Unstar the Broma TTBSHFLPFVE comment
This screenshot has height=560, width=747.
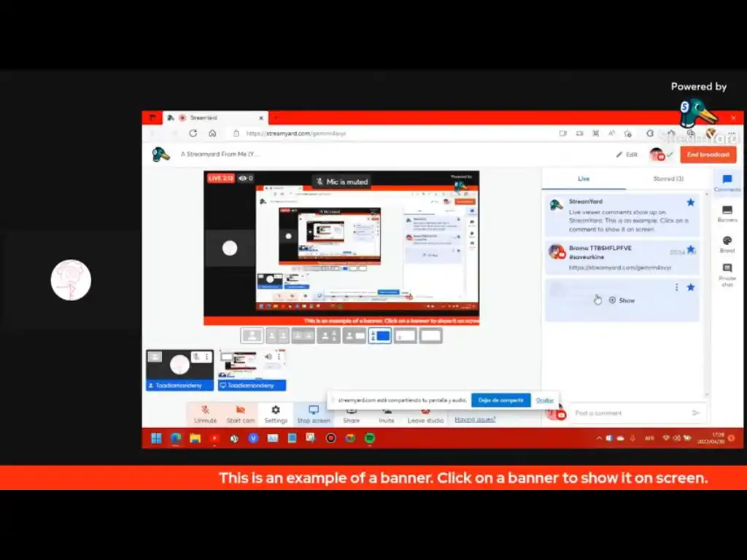pos(691,249)
